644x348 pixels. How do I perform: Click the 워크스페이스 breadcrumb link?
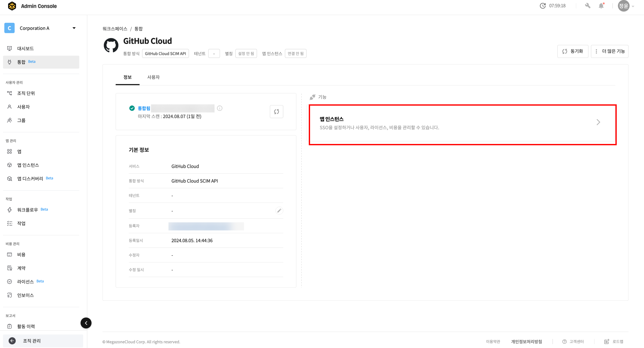[115, 29]
